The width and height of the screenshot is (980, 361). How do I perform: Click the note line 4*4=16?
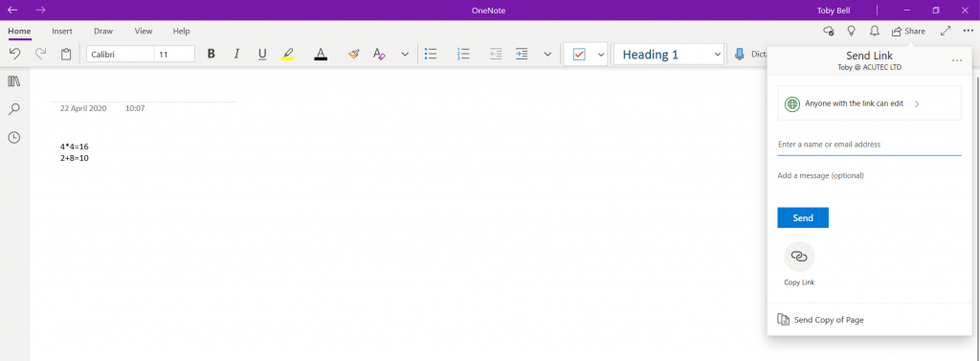point(75,147)
